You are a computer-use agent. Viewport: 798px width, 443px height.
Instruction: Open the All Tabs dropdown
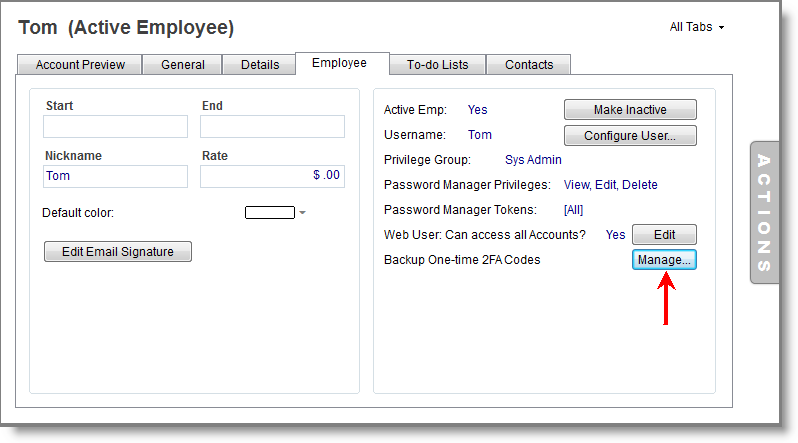pyautogui.click(x=696, y=27)
